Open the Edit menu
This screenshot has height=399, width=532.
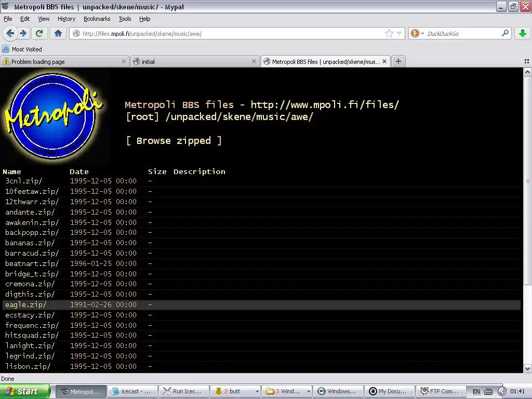point(25,19)
